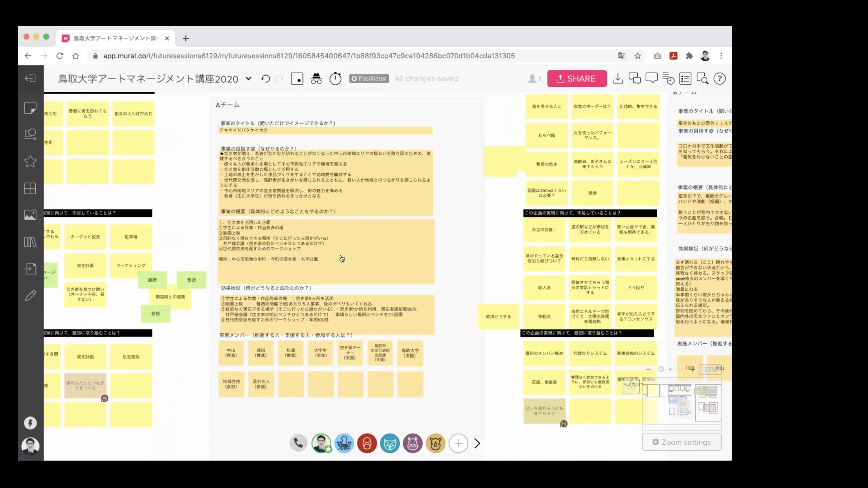Select the マーケティング sticky note
Viewport: 868px width, 488px height.
point(131,265)
